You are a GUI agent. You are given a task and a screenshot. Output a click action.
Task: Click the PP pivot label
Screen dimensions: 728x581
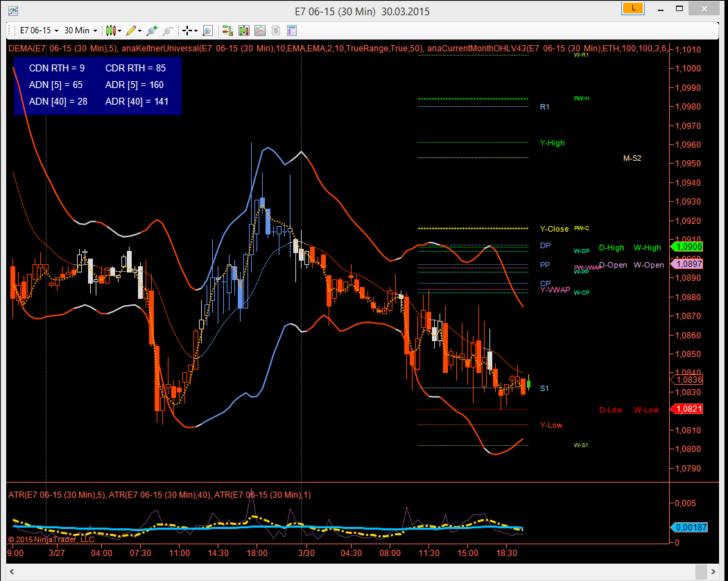click(x=544, y=265)
